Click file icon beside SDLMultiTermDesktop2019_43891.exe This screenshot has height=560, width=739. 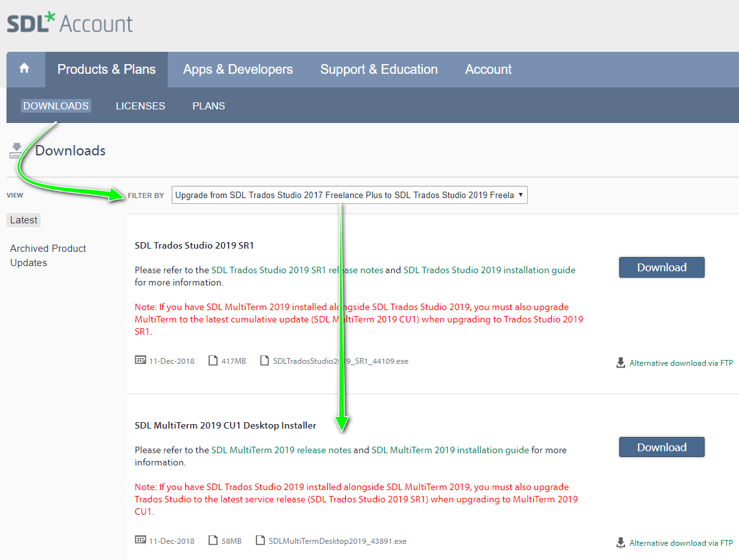(x=260, y=540)
